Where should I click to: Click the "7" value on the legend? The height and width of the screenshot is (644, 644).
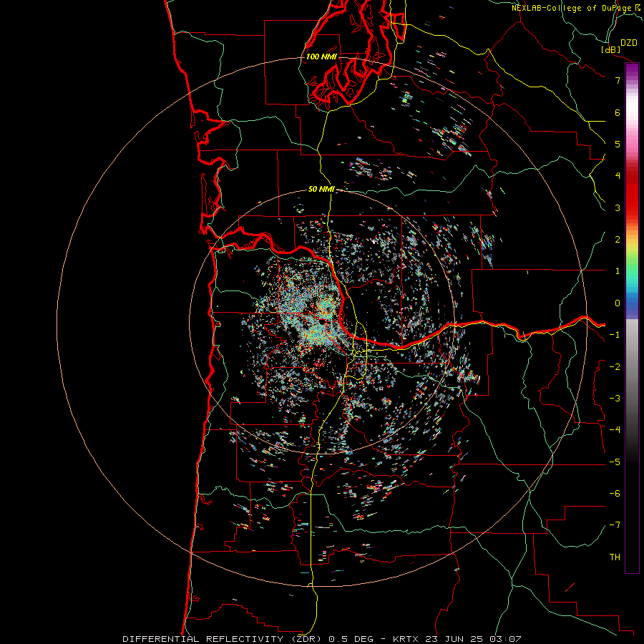618,80
